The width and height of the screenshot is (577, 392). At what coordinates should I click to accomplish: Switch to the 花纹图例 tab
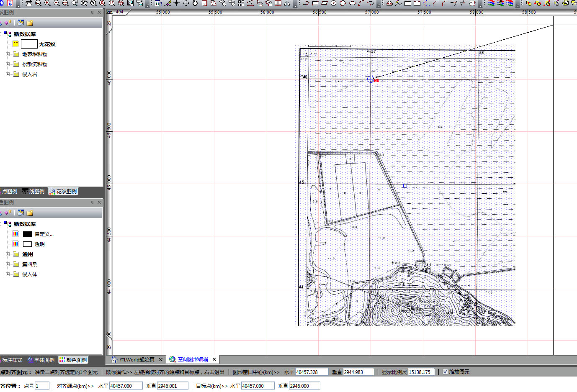pos(63,192)
